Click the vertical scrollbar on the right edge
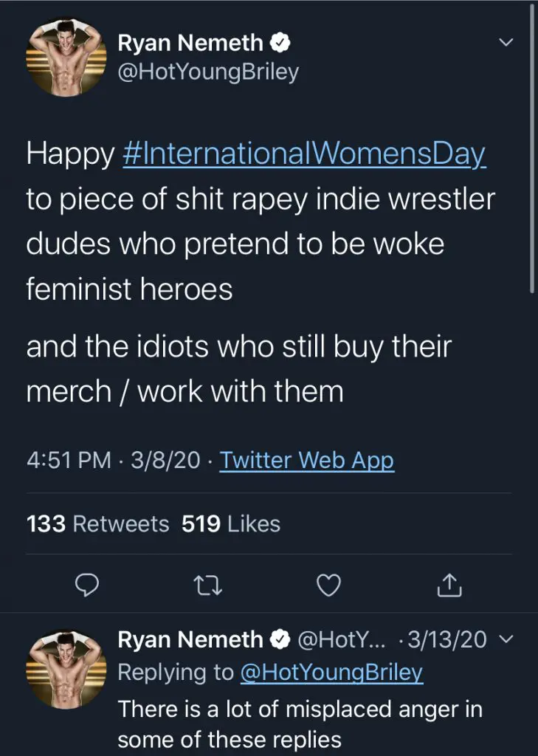The width and height of the screenshot is (538, 756). [532, 148]
